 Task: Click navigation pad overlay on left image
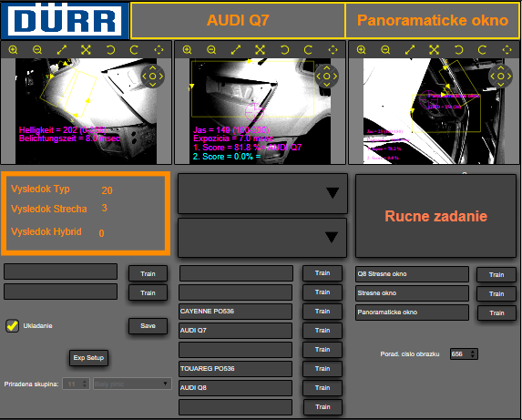pos(152,77)
